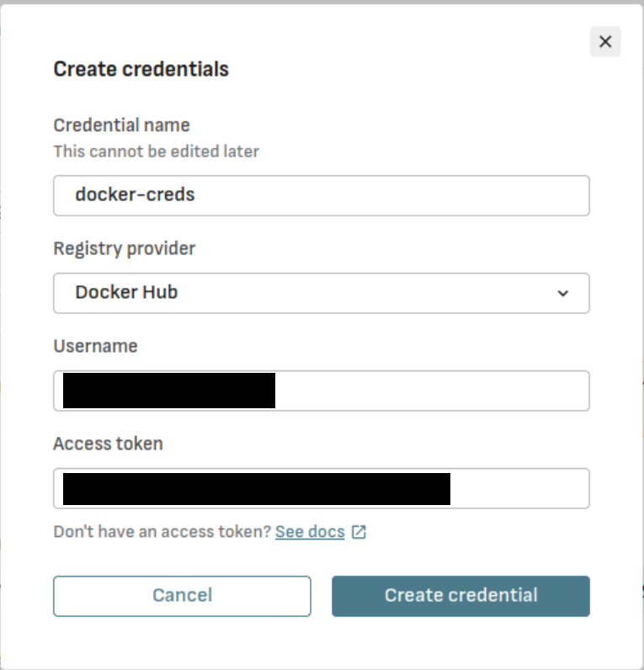
Task: Click the external link icon beside See docs
Action: (x=359, y=532)
